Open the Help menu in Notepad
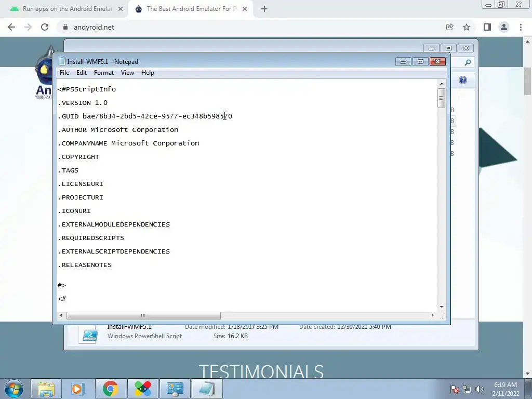The height and width of the screenshot is (399, 532). point(148,73)
